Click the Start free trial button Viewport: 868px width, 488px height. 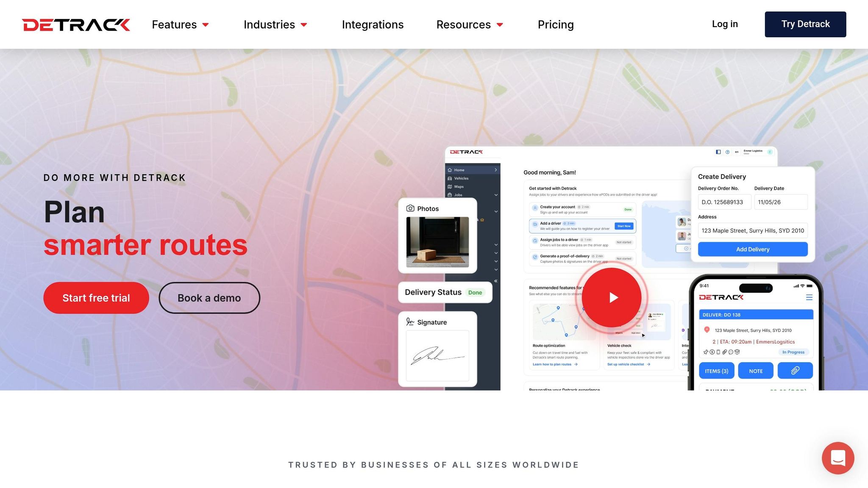pos(96,298)
